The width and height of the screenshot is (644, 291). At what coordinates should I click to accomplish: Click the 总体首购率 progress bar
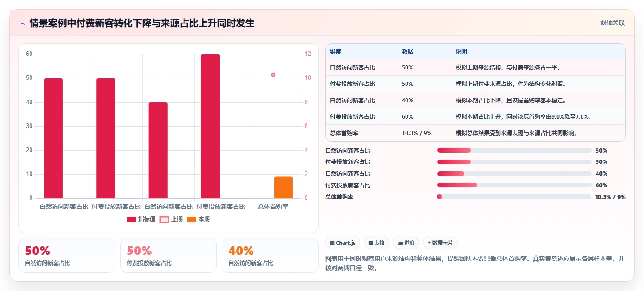(x=514, y=197)
